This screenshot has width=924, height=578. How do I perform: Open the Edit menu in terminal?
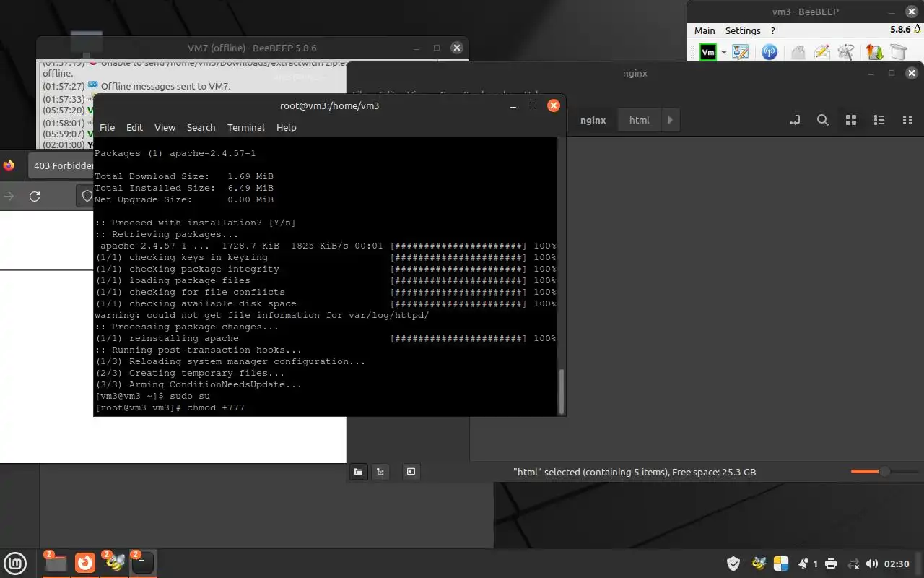coord(135,127)
